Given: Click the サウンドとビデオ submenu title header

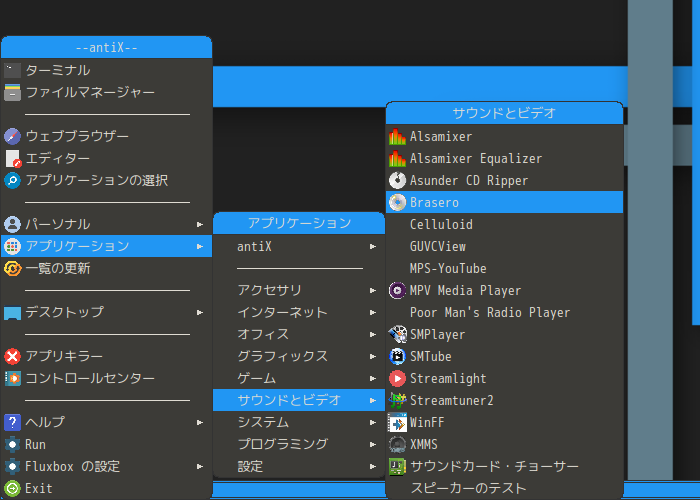Looking at the screenshot, I should click(x=504, y=113).
